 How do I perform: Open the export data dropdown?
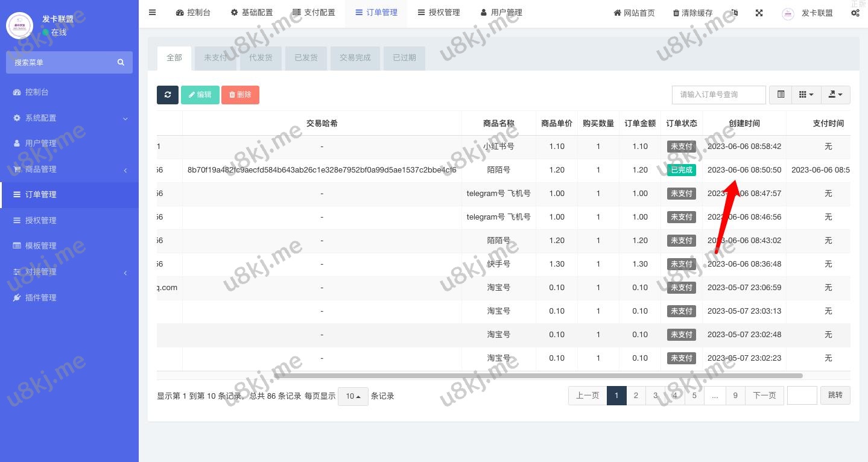(835, 95)
